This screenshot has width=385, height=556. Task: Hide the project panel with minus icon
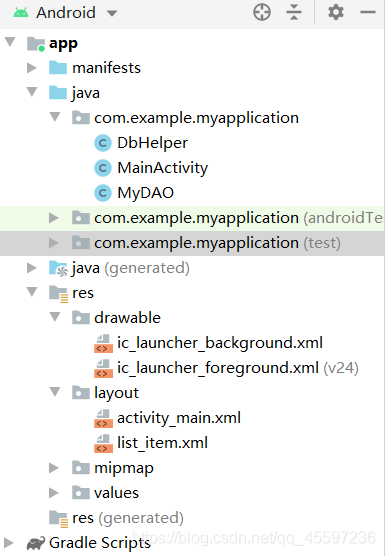(368, 12)
